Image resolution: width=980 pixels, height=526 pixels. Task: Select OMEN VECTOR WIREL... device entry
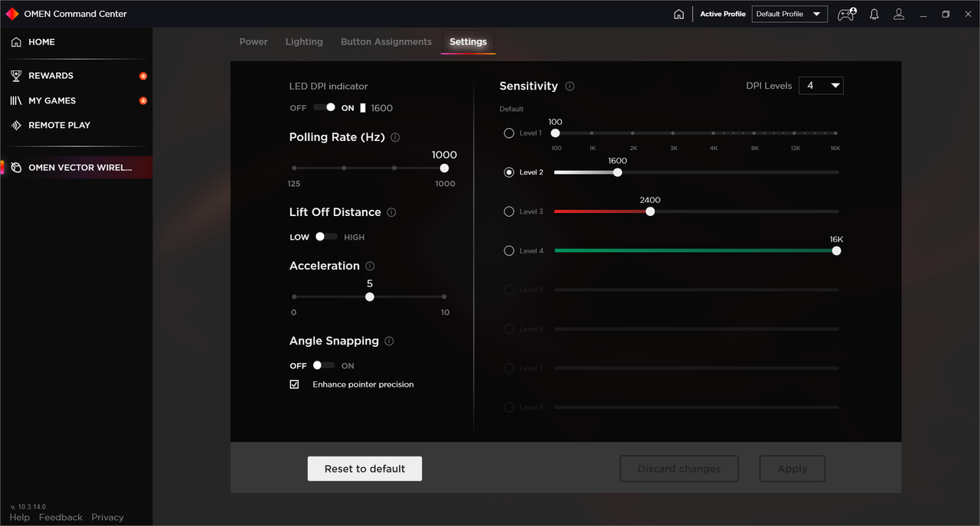(x=77, y=168)
